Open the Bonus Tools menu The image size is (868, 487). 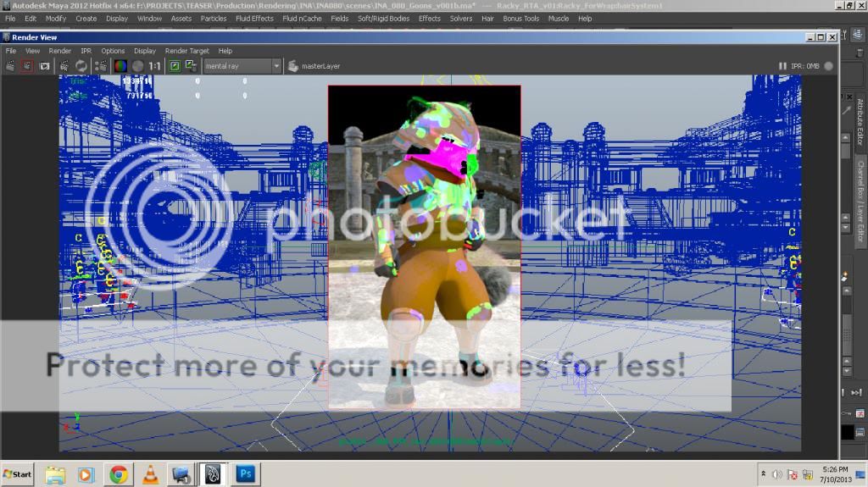[x=520, y=19]
